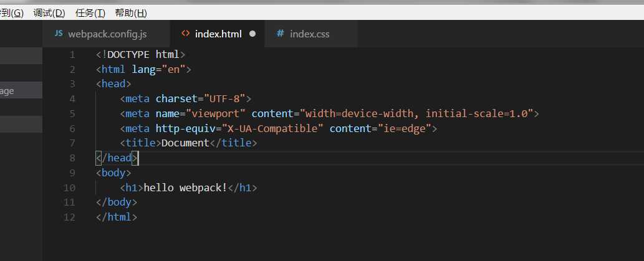The image size is (644, 261).
Task: Switch to the index.html tab
Action: tap(218, 34)
